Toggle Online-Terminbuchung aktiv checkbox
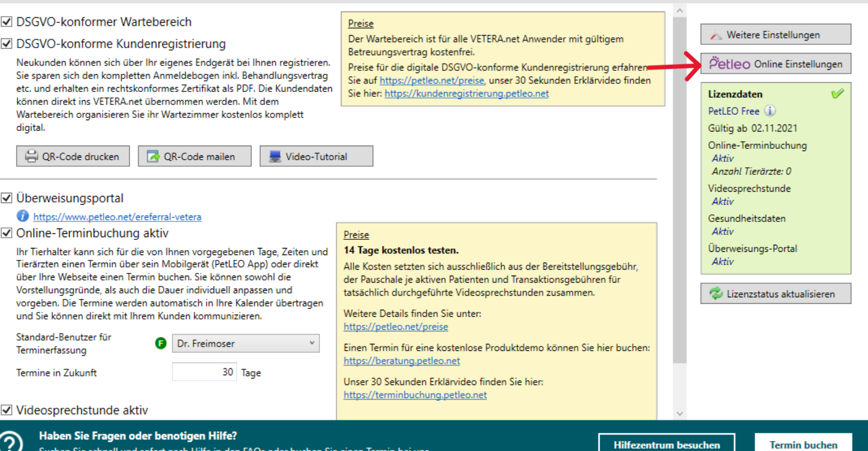This screenshot has height=451, width=868. [6, 233]
